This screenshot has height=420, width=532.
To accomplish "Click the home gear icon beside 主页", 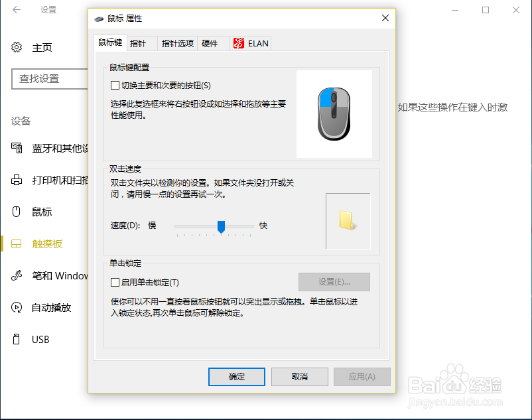I will pos(17,47).
